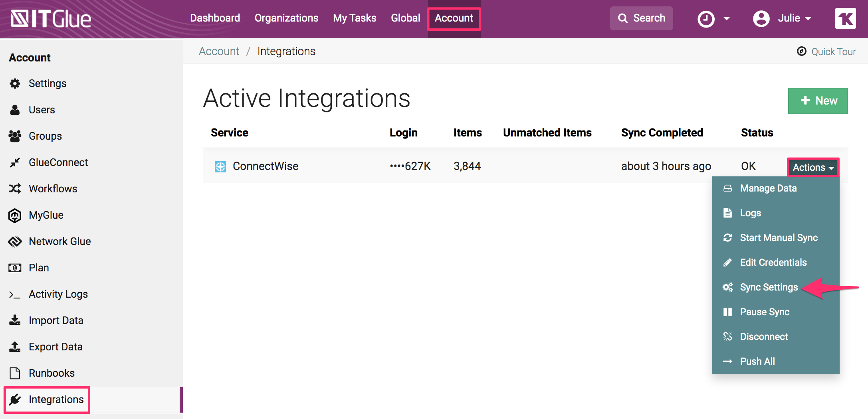Click the GlueConnect sidebar icon
Image resolution: width=868 pixels, height=419 pixels.
coord(15,162)
